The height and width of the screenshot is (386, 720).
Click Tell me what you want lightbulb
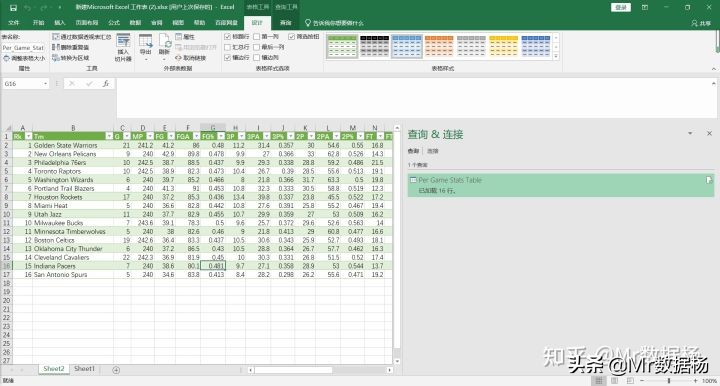(334, 22)
